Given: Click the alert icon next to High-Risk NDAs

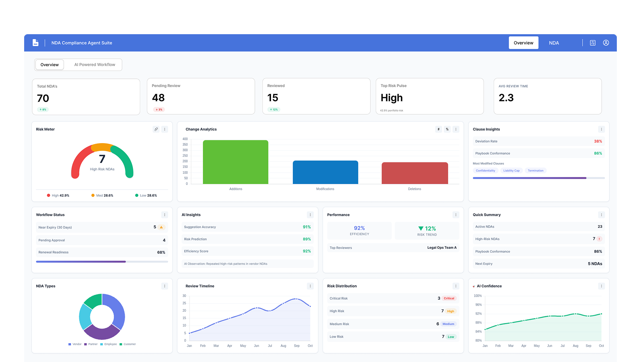Looking at the screenshot, I should 599,239.
